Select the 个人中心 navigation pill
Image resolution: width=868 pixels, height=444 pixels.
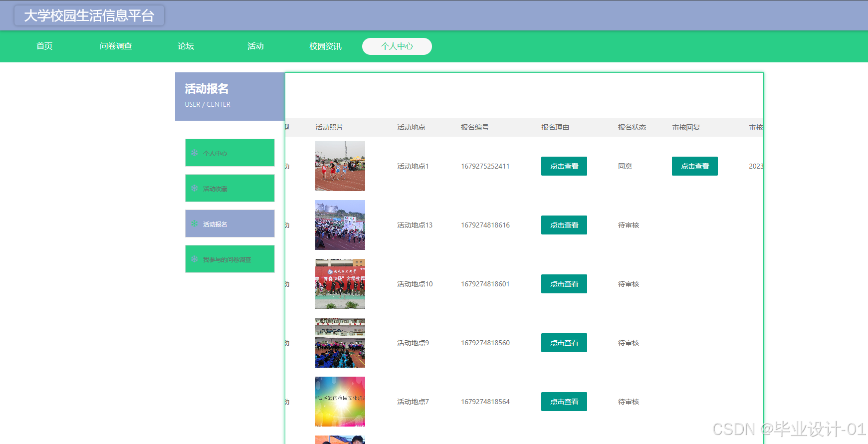[x=397, y=46]
